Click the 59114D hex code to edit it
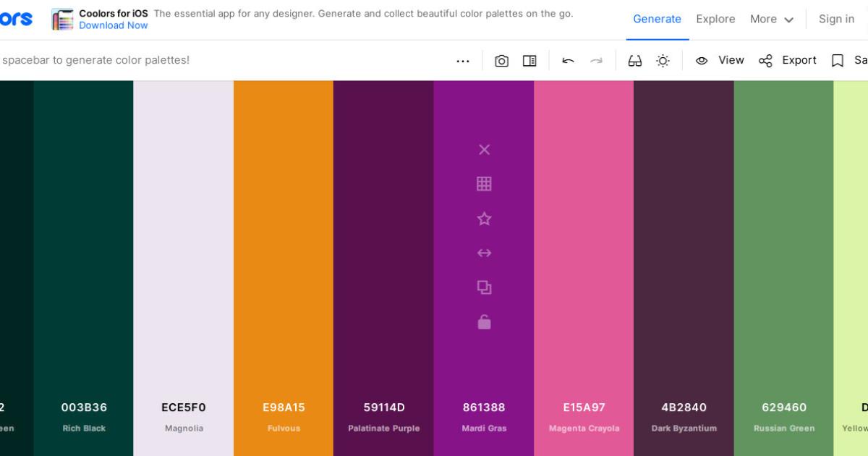This screenshot has height=456, width=868. pyautogui.click(x=383, y=408)
